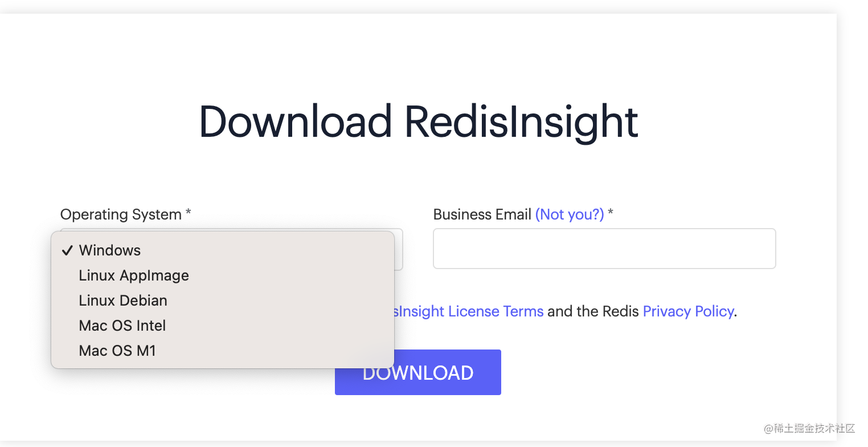The image size is (868, 447).
Task: Click the Operating System select box edge
Action: coord(399,250)
